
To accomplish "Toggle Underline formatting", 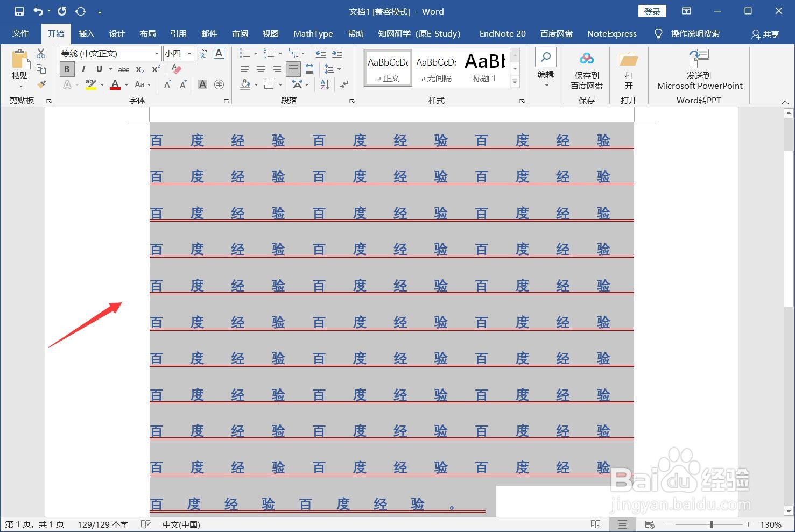I will pos(99,69).
